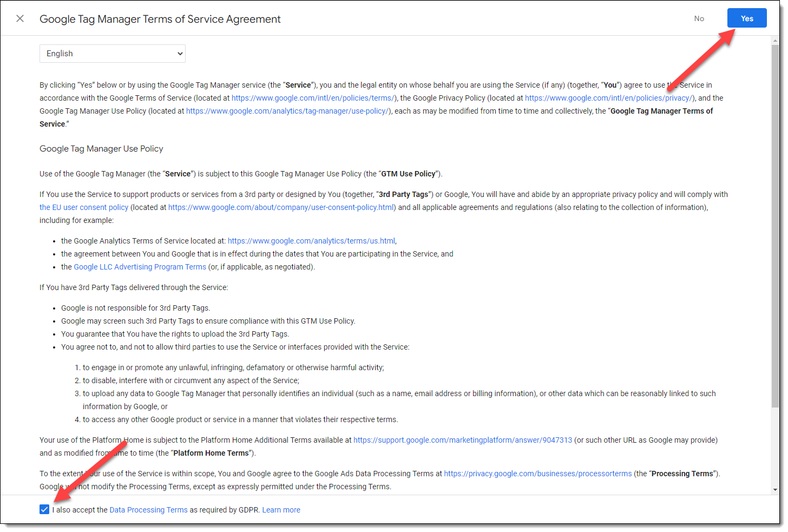Click the text 'If You have 3rd Party Tags delivered through the Service:'
This screenshot has height=532, width=788.
click(x=134, y=287)
